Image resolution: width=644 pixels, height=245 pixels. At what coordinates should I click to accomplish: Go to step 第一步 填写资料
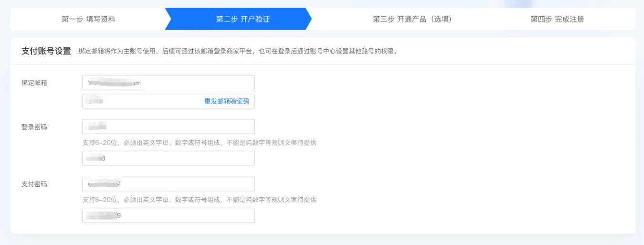[x=88, y=19]
